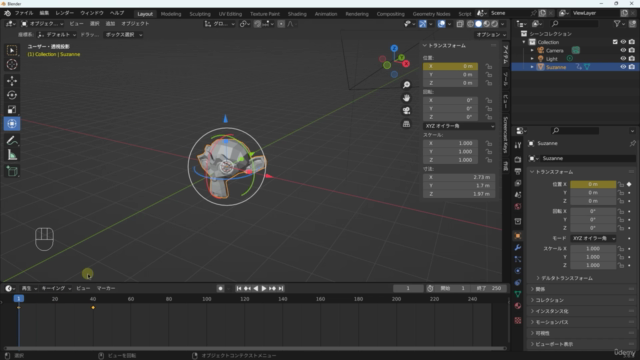640x360 pixels.
Task: Hide Suzanne in viewport via eye icon
Action: pos(623,67)
